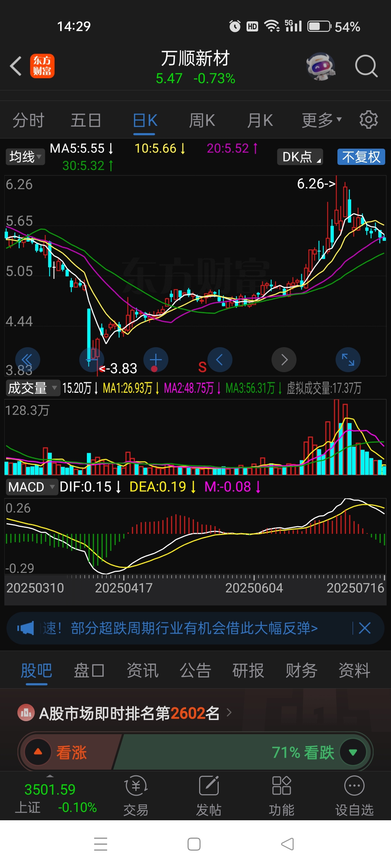
Task: Tap the 万顺新材 stock title
Action: pyautogui.click(x=195, y=58)
